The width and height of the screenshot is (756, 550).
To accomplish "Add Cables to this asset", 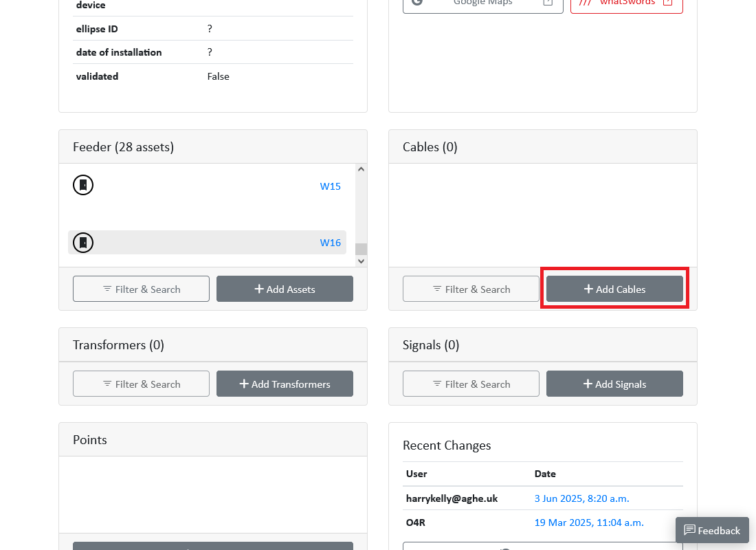I will tap(614, 289).
